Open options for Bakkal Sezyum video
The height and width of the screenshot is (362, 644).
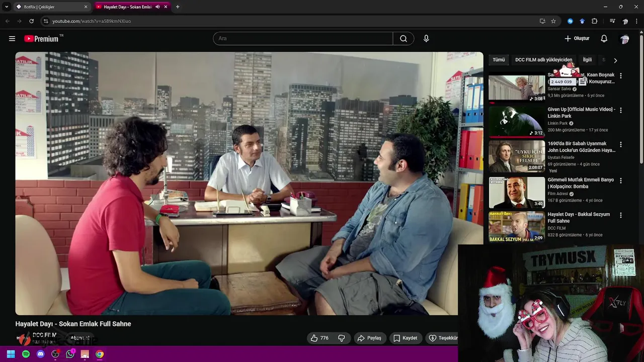tap(620, 215)
